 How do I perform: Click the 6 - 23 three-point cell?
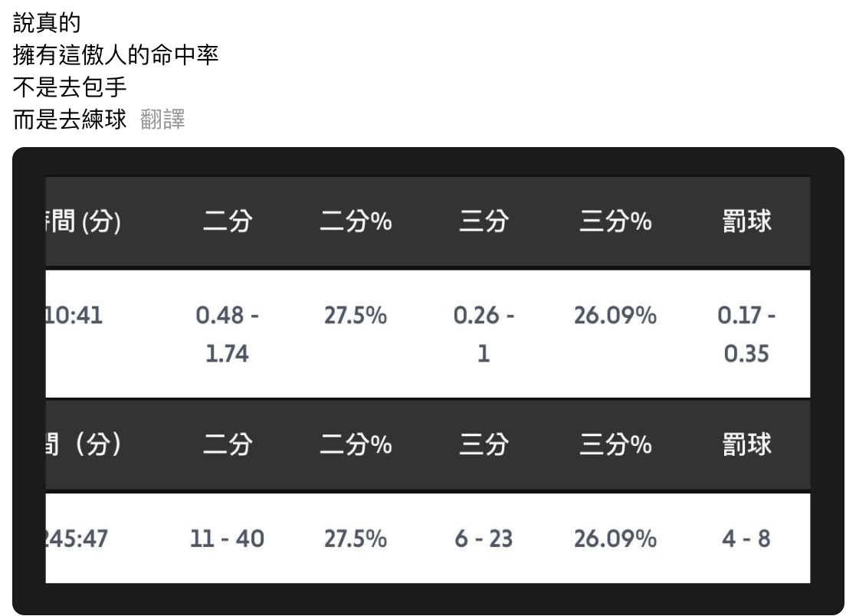tap(483, 539)
